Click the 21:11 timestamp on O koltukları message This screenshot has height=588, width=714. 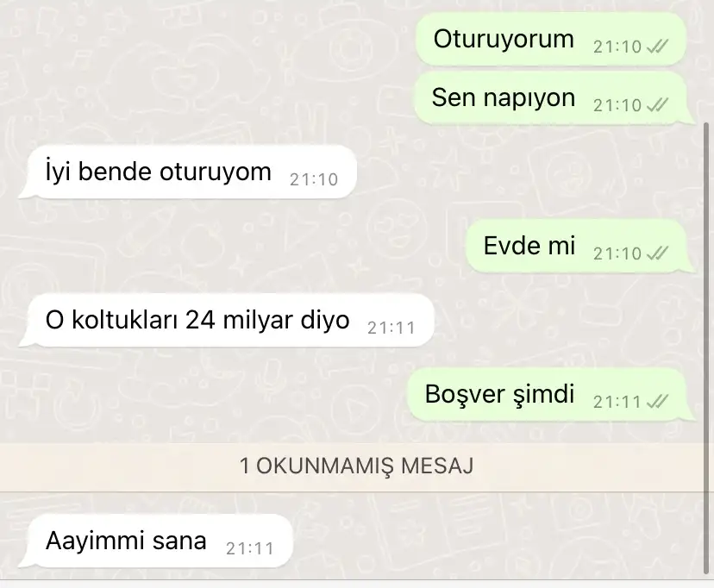(391, 328)
